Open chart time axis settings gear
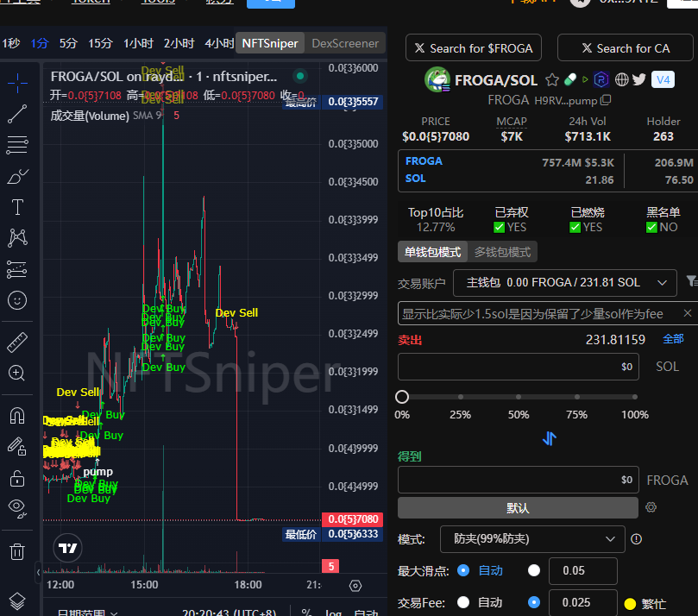 pos(355,585)
